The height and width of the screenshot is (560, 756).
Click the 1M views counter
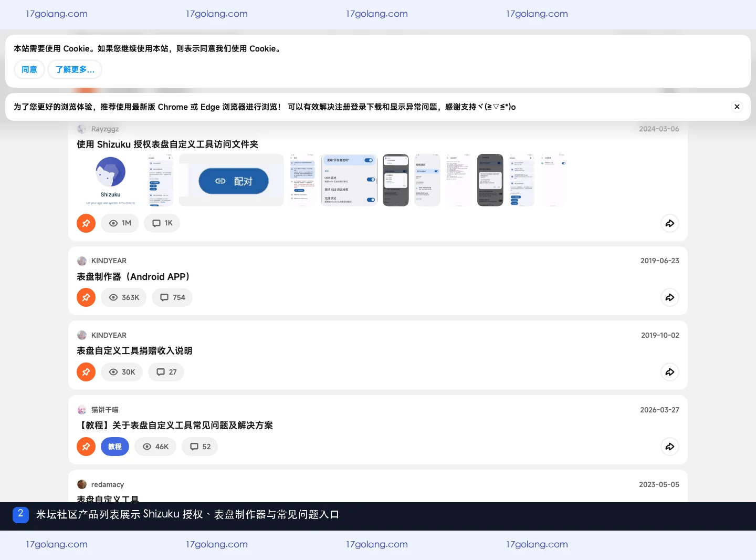tap(120, 223)
